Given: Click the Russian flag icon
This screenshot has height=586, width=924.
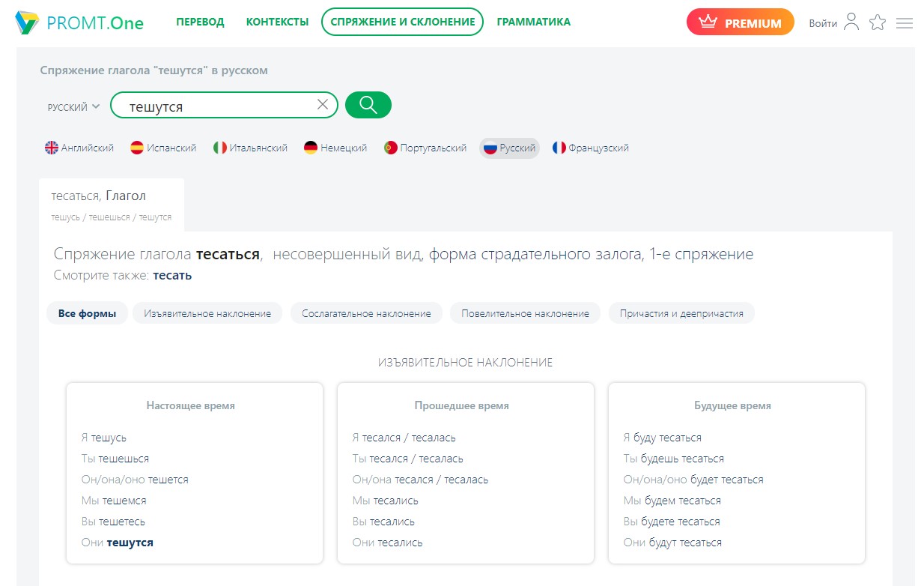Looking at the screenshot, I should tap(490, 148).
